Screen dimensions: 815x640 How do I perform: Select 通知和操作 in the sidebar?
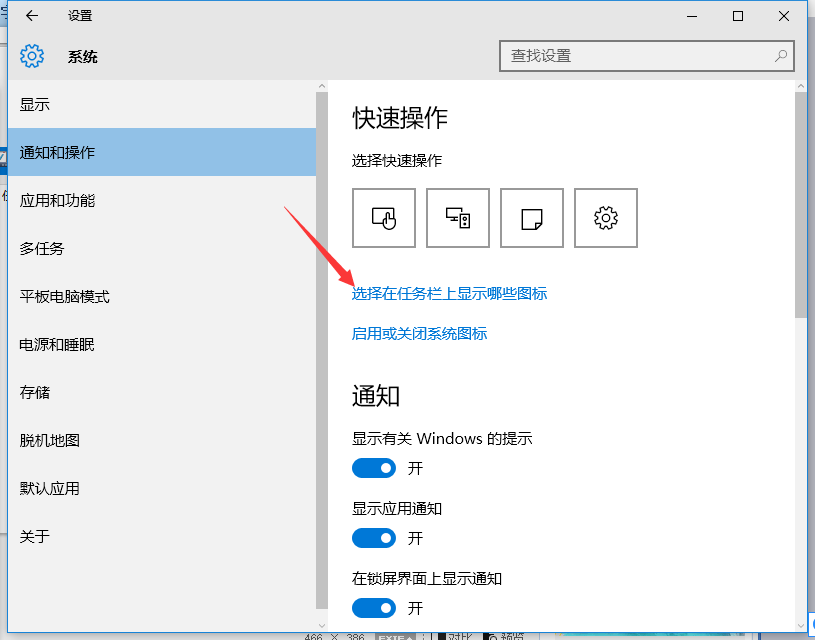click(x=162, y=152)
